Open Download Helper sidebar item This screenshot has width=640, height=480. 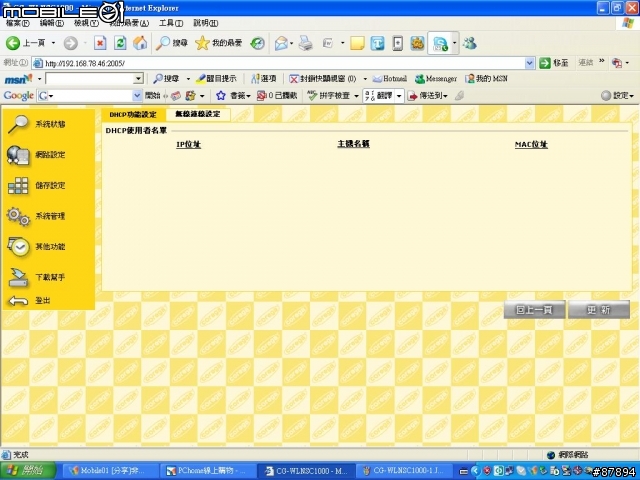click(37, 277)
